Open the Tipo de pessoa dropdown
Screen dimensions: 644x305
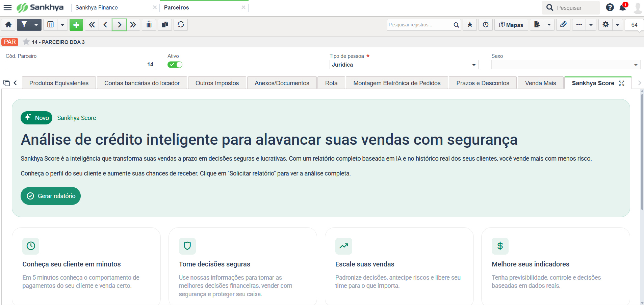[x=404, y=65]
